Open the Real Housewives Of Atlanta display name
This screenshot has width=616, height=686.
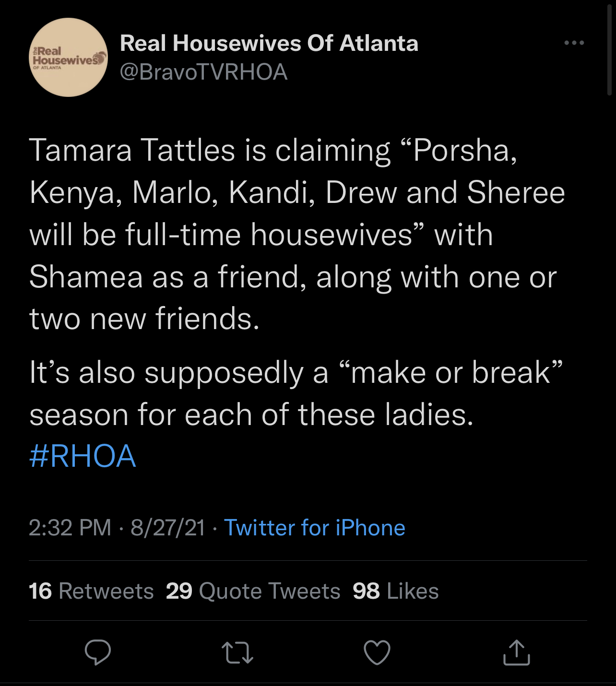point(269,43)
